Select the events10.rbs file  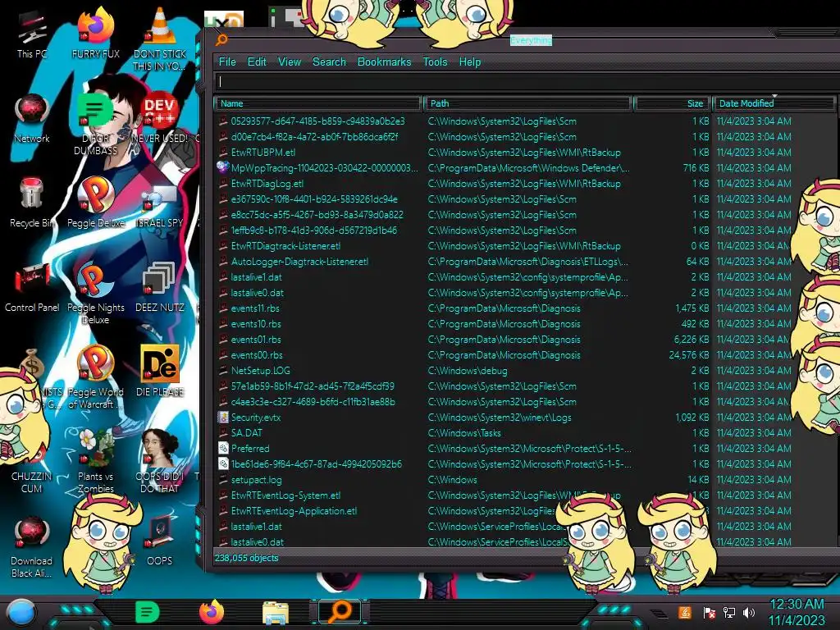[256, 323]
